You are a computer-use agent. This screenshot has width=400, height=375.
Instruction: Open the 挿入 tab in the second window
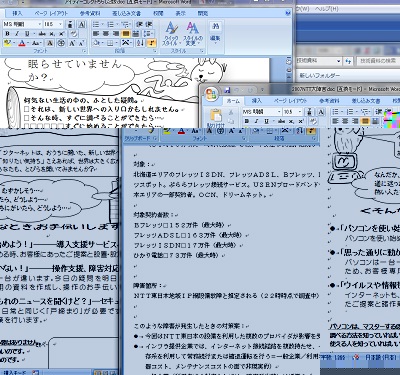pyautogui.click(x=256, y=101)
